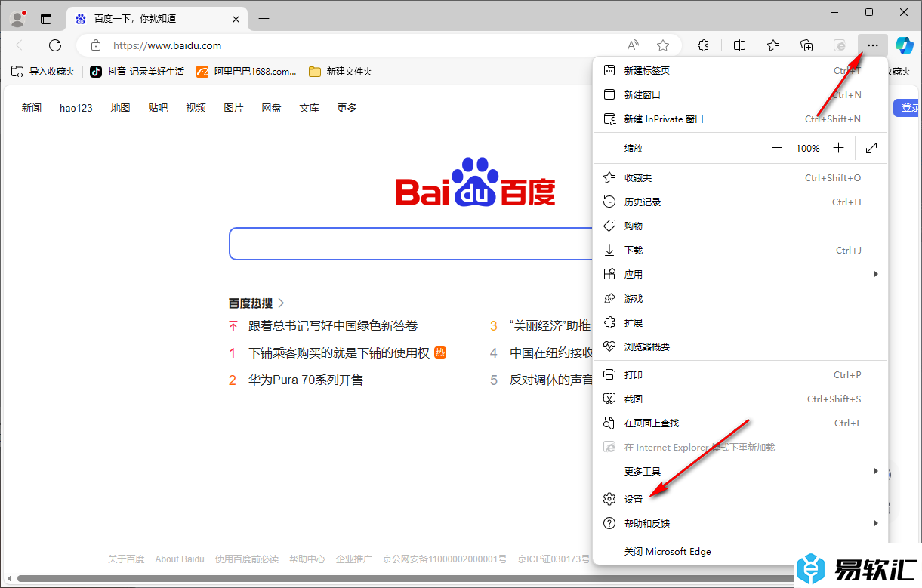Close the Baidu tab
Screen dimensions: 922x588
[x=236, y=19]
